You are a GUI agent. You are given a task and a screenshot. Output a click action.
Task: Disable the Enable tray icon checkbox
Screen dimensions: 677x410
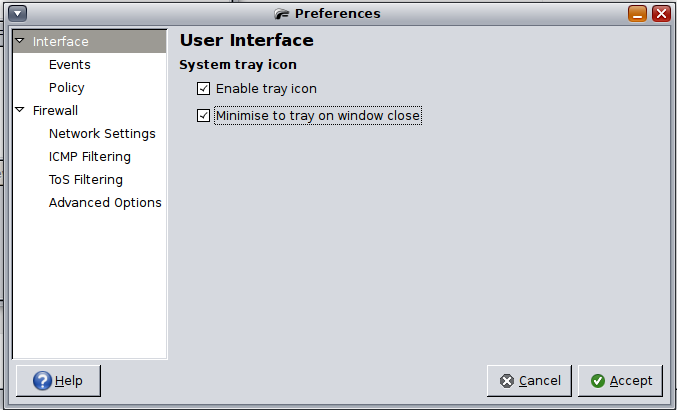coord(203,88)
